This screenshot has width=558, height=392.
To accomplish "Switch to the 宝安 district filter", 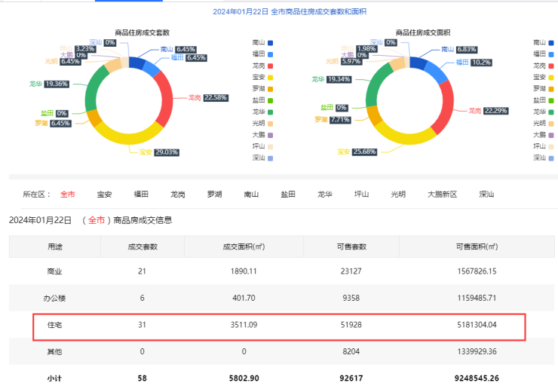I will 105,194.
